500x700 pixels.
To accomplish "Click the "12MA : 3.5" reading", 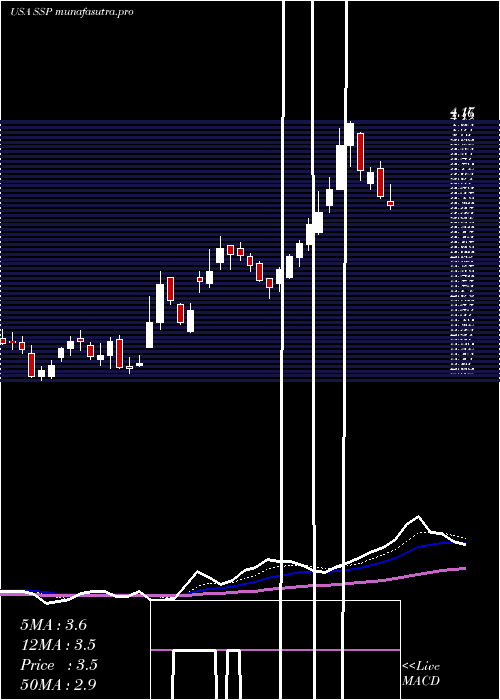I will (58, 645).
